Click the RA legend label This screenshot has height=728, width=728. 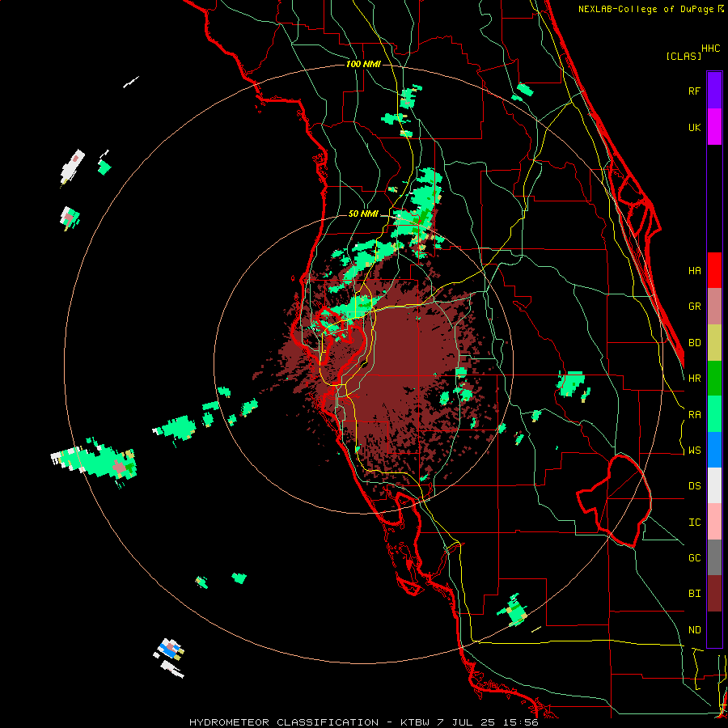click(x=694, y=415)
